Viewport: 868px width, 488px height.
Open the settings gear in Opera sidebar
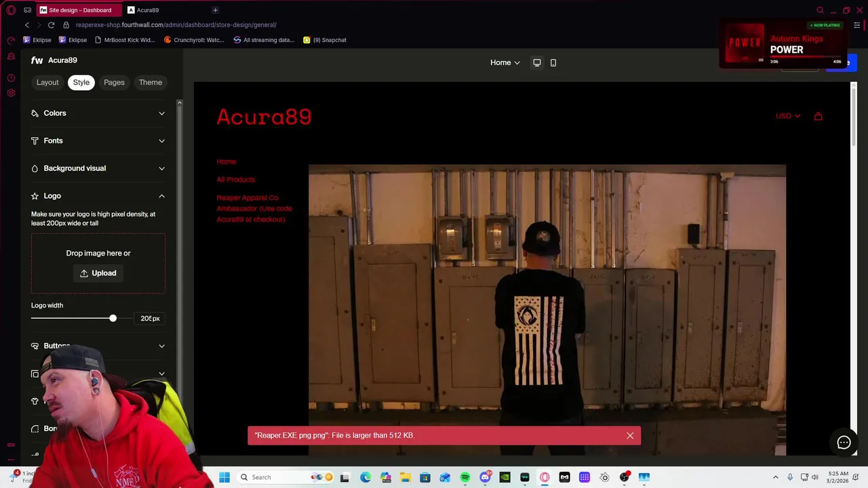tap(11, 93)
